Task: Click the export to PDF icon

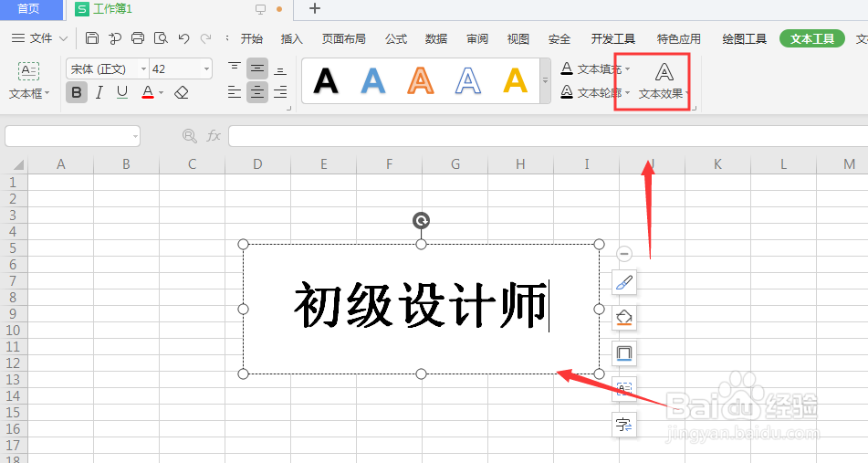Action: 115,38
